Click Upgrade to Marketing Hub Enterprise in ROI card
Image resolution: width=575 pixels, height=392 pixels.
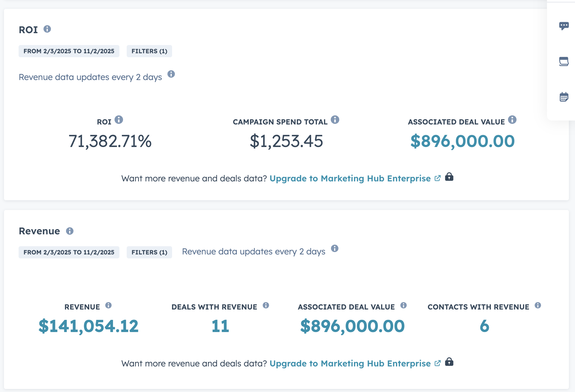[350, 178]
